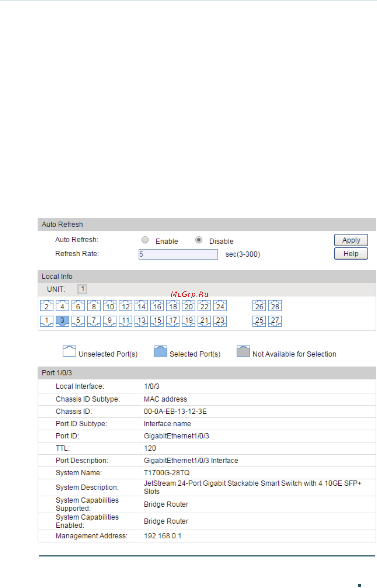
Task: Click the Refresh Rate input field
Action: pyautogui.click(x=178, y=254)
